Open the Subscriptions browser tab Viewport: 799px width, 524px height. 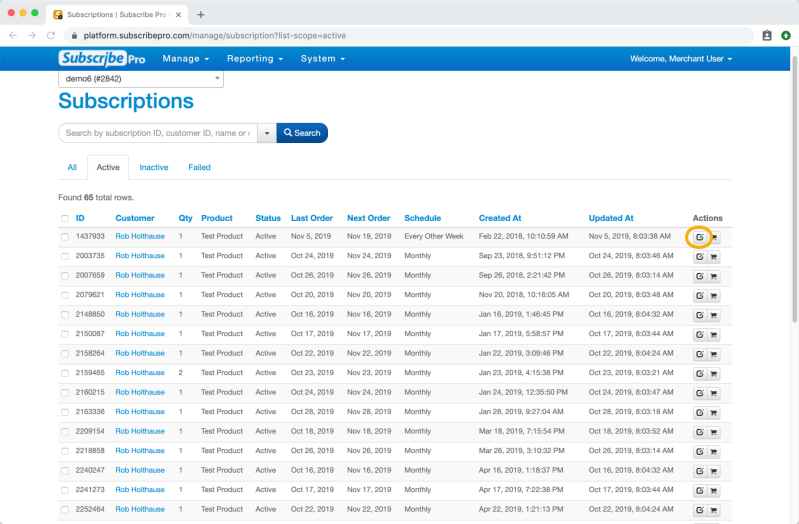(x=117, y=15)
